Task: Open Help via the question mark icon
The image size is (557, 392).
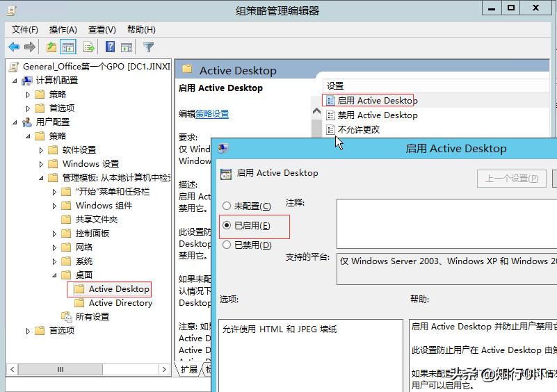Action: [x=110, y=47]
